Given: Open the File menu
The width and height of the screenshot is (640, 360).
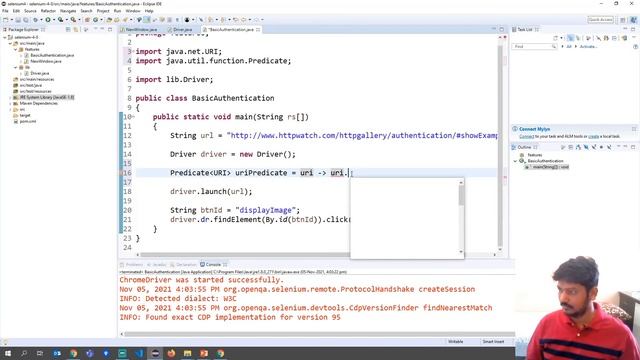Looking at the screenshot, I should [5, 11].
